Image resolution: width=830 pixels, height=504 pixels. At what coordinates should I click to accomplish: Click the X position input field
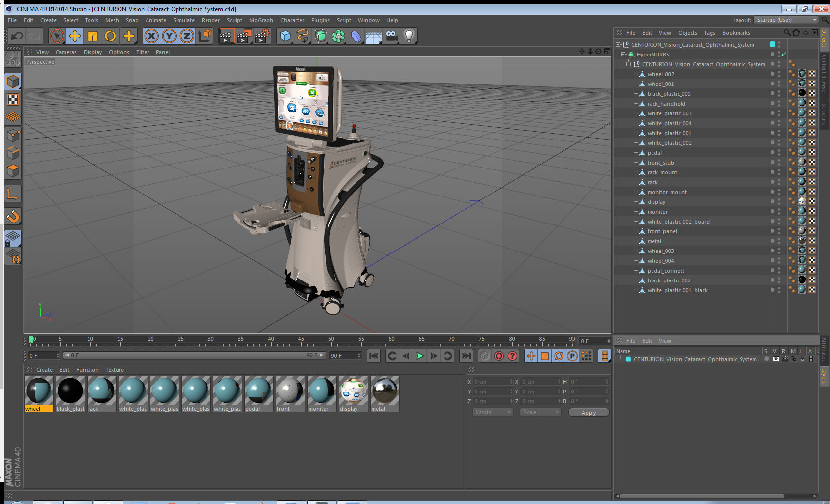(x=493, y=382)
